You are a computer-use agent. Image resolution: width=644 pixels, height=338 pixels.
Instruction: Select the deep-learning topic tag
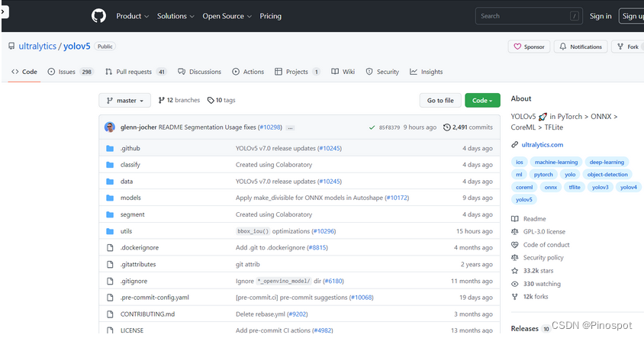click(607, 163)
